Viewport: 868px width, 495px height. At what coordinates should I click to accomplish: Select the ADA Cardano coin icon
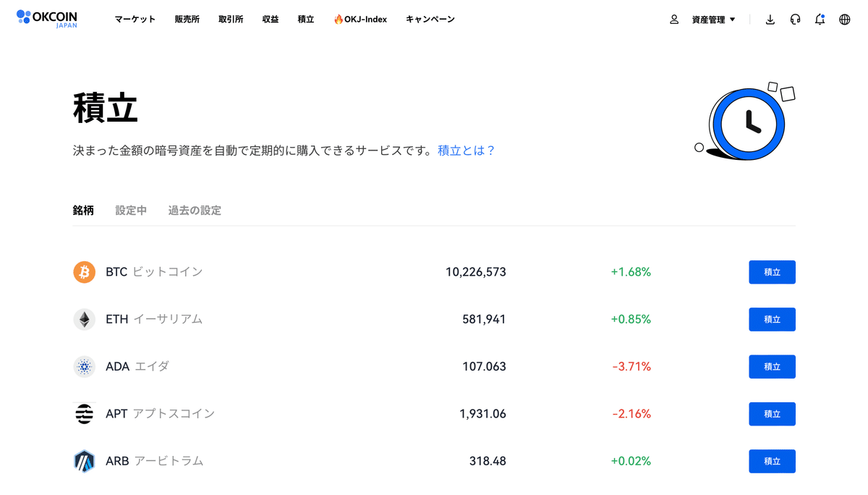pos(84,366)
